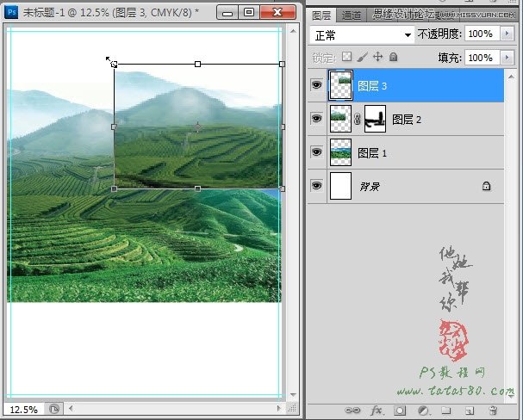
Task: Click the Photoshop Ps document icon
Action: click(x=11, y=12)
